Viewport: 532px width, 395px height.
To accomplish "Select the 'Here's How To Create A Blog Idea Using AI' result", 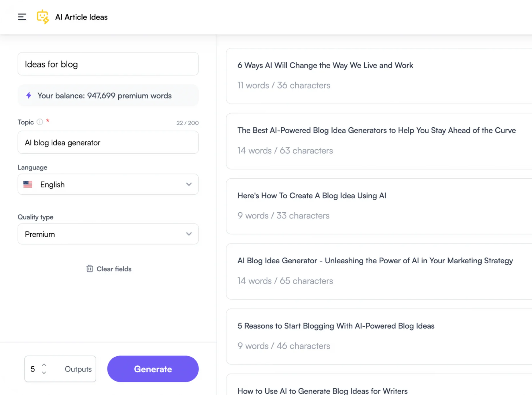I will pos(312,195).
